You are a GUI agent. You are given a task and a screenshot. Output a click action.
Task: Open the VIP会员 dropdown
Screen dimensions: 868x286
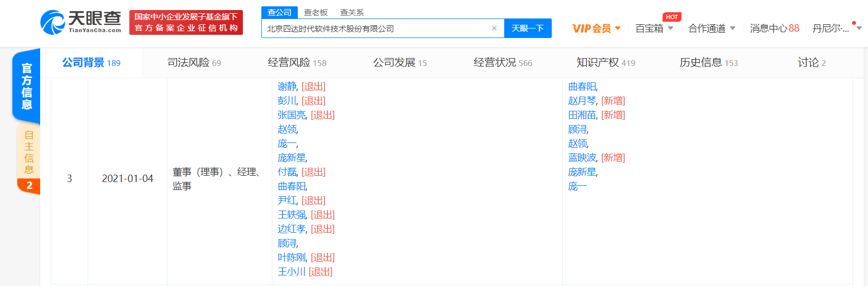coord(597,28)
